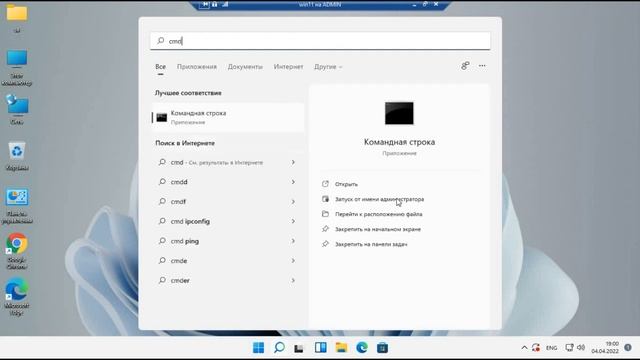Switch to the Интернет tab
Image resolution: width=640 pixels, height=360 pixels.
(288, 67)
